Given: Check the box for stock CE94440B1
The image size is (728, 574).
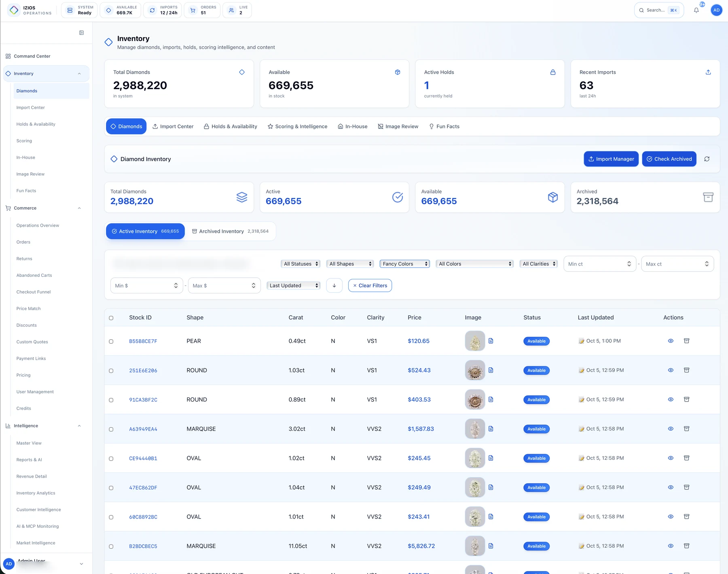Looking at the screenshot, I should pyautogui.click(x=111, y=459).
